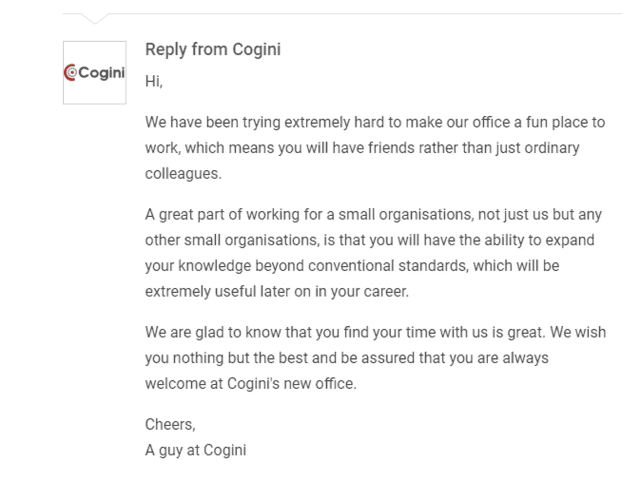Click the Cogini wordmark inside the logo
Image resolution: width=640 pixels, height=481 pixels.
point(101,73)
